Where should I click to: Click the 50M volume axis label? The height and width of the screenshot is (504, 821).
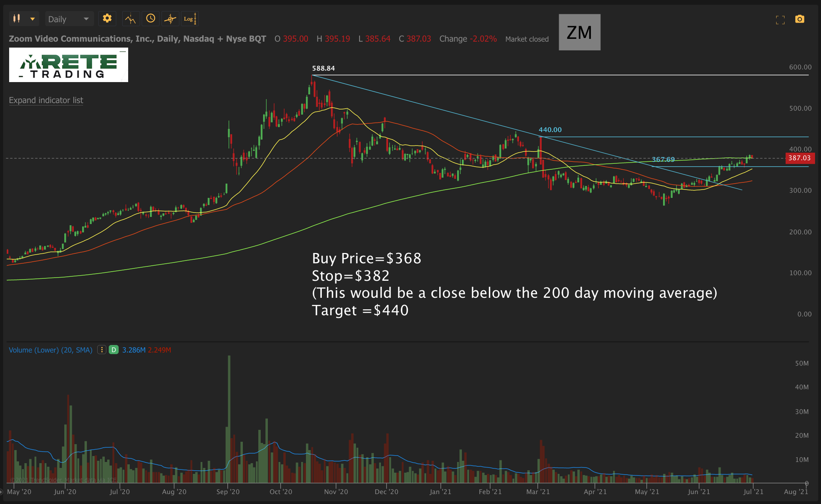tap(802, 363)
